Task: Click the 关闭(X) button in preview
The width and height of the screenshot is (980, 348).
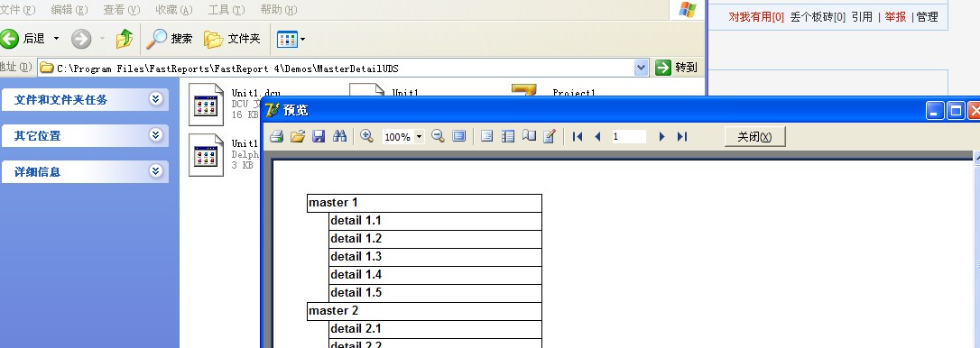Action: pos(754,137)
